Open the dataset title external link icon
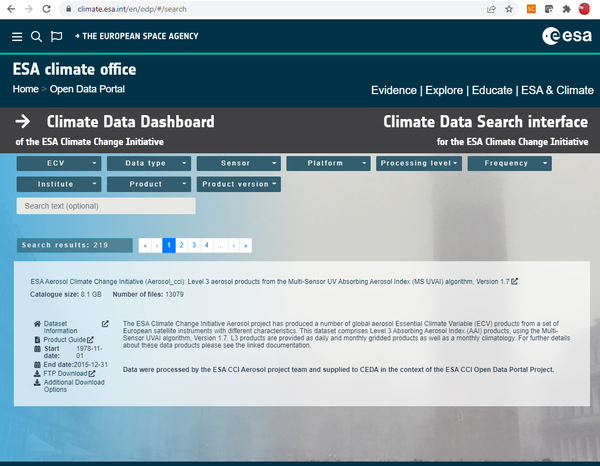600x466 pixels. click(x=515, y=281)
